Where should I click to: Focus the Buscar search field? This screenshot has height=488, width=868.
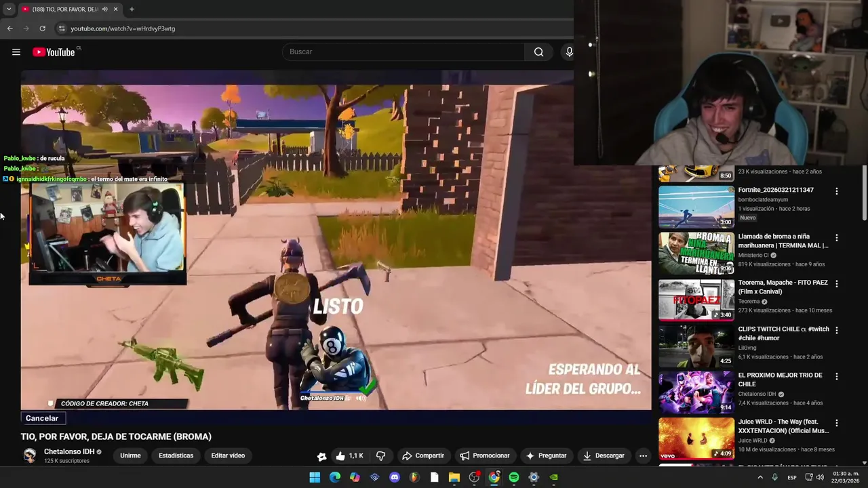(x=403, y=52)
